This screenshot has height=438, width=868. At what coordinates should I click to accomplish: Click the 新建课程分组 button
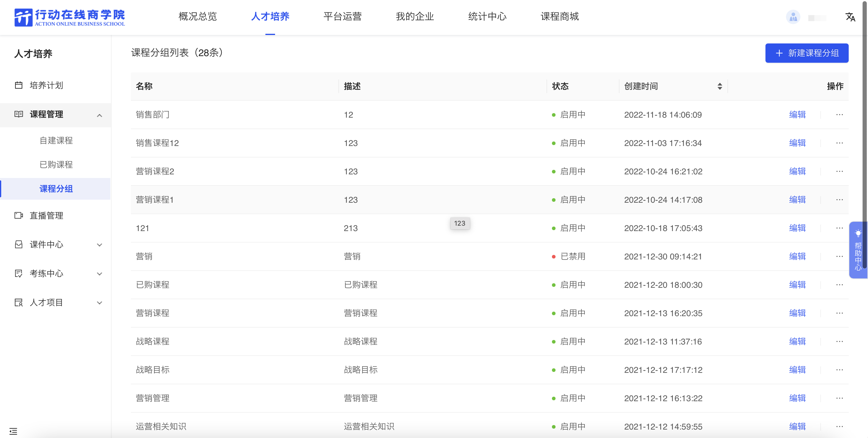pos(807,53)
